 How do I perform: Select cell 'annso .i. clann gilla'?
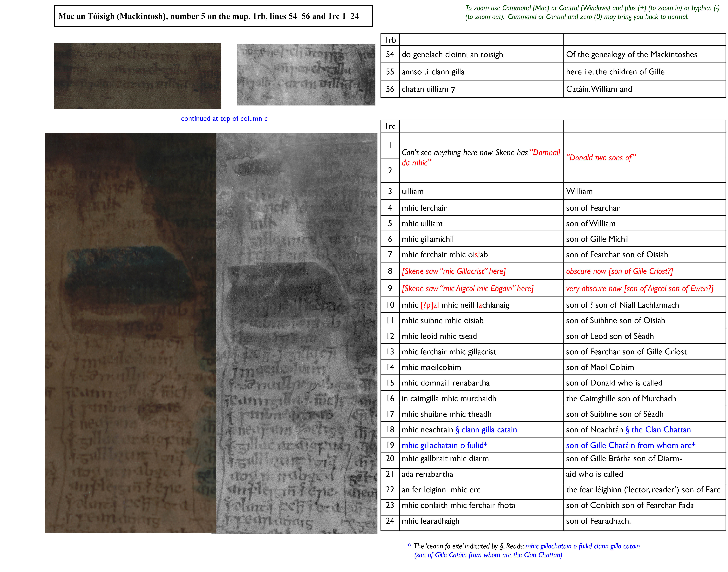click(x=481, y=72)
